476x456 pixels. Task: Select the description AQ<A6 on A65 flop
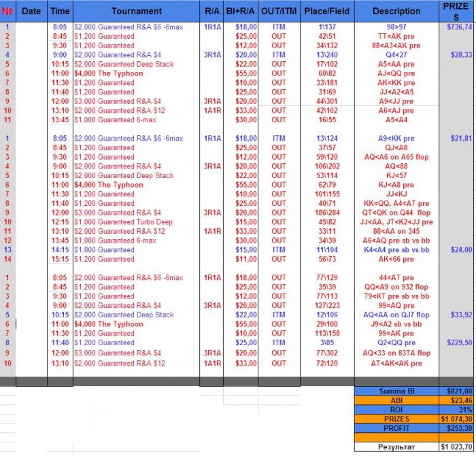tap(396, 157)
